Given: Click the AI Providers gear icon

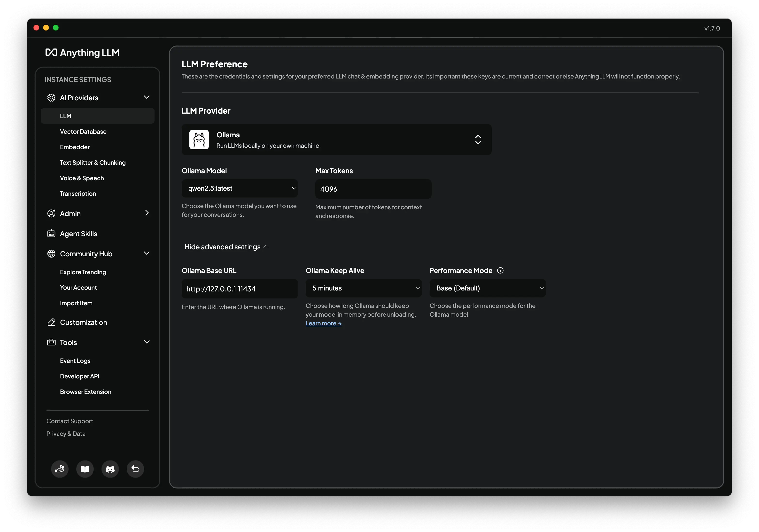Looking at the screenshot, I should coord(51,98).
